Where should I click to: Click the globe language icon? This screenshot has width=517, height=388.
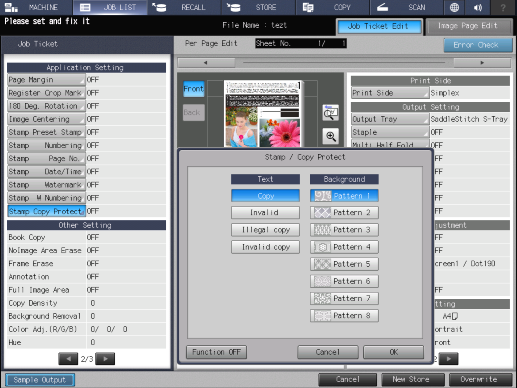tap(454, 7)
